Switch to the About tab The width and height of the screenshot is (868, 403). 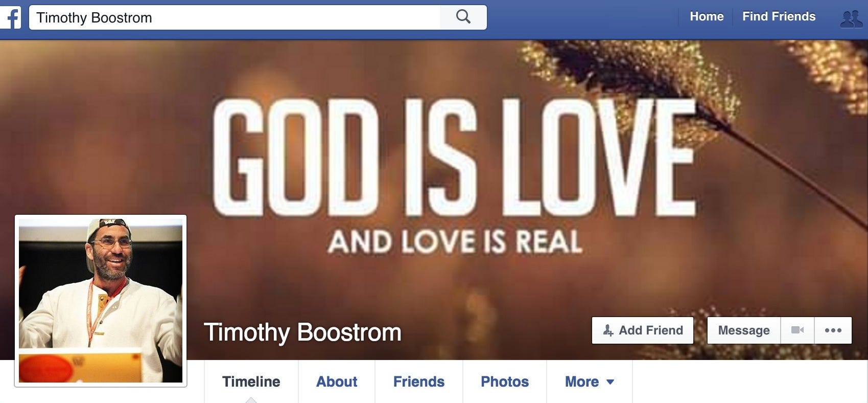pyautogui.click(x=337, y=382)
